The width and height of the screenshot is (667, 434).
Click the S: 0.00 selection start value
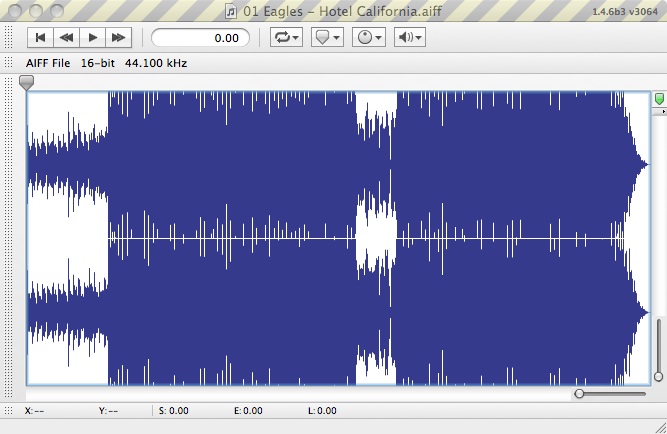[x=174, y=411]
